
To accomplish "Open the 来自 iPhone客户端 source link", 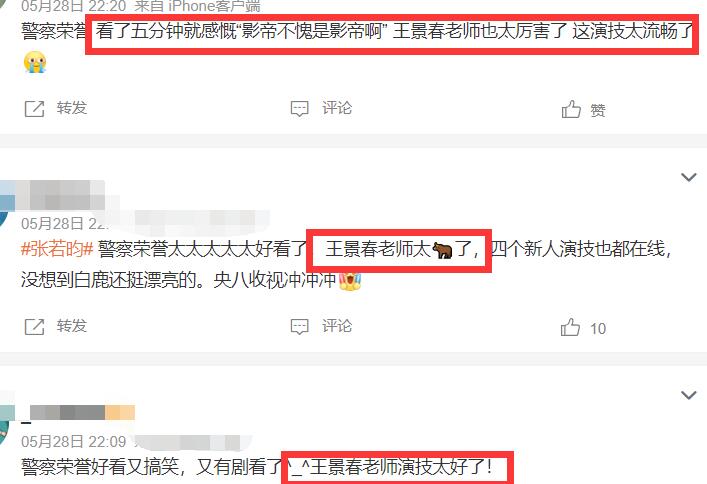I will point(197,6).
